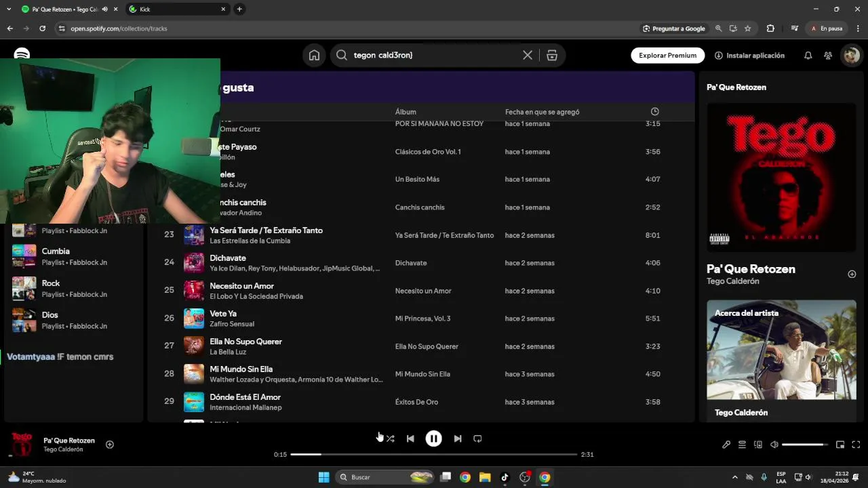Open the Dios playlist in sidebar
The width and height of the screenshot is (868, 488).
(x=73, y=320)
